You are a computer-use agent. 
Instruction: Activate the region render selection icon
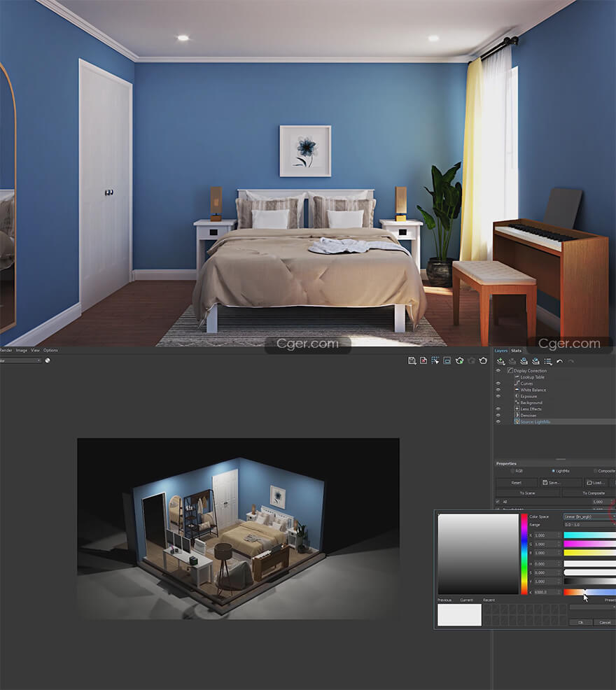435,360
